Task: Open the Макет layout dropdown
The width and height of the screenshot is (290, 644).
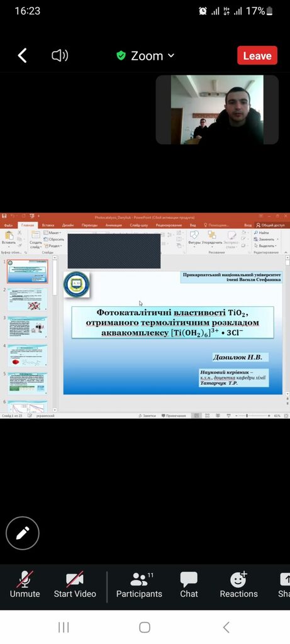Action: [x=53, y=233]
